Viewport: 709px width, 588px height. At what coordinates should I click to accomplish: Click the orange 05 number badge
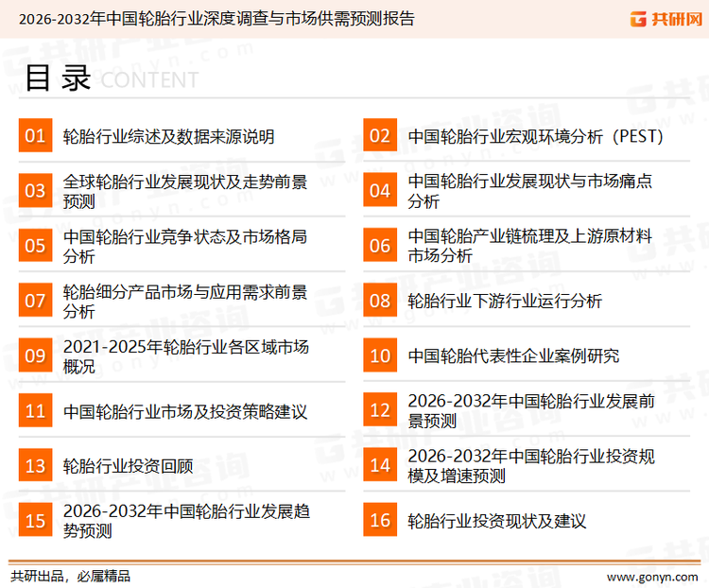(35, 245)
